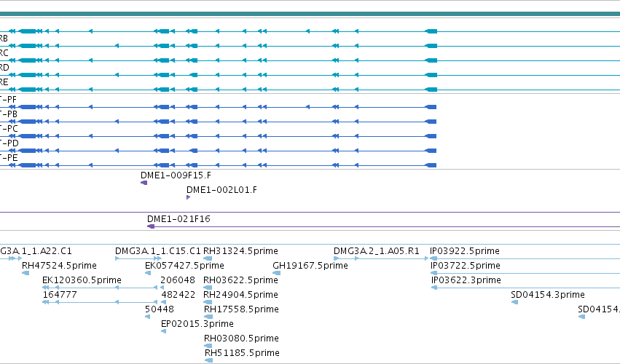This screenshot has width=620, height=364.
Task: Select the 482422 feature label
Action: click(x=178, y=295)
